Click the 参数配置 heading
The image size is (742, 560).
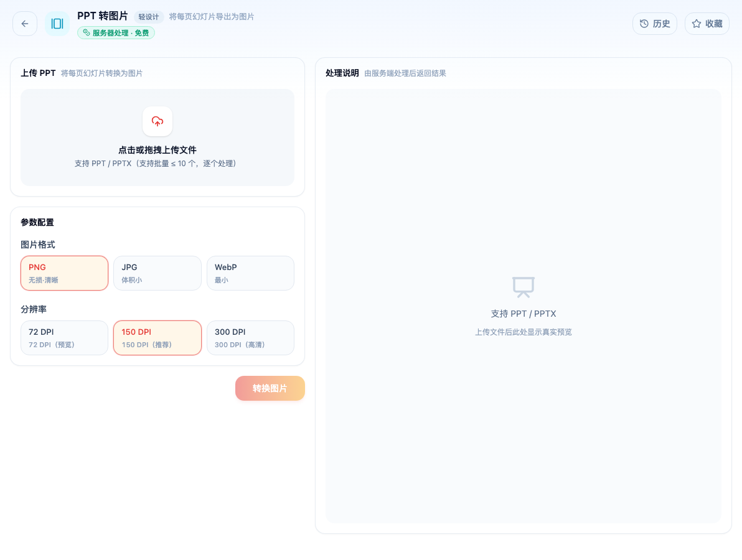pyautogui.click(x=37, y=222)
